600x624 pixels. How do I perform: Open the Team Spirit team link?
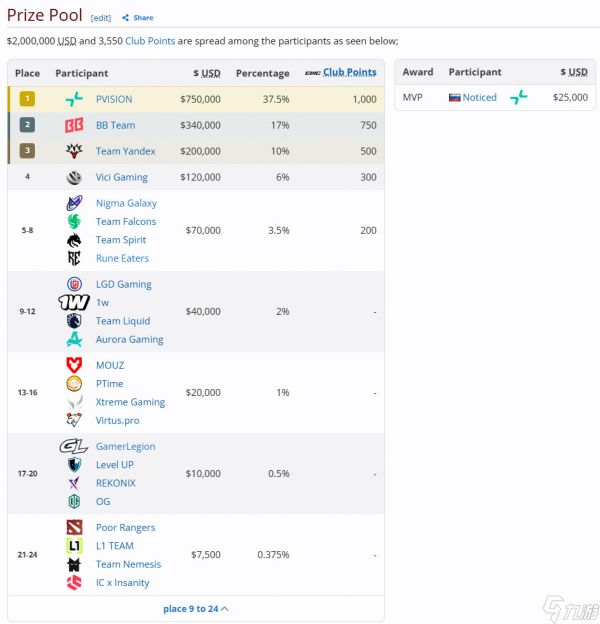(121, 240)
